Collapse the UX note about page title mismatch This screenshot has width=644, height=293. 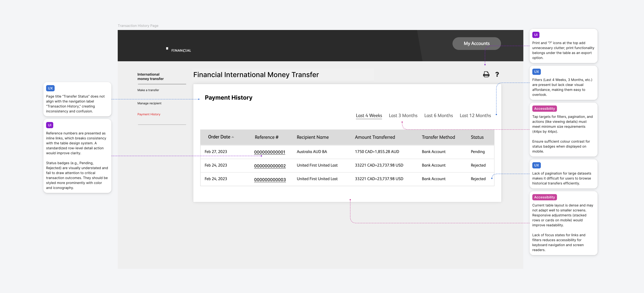coord(51,88)
